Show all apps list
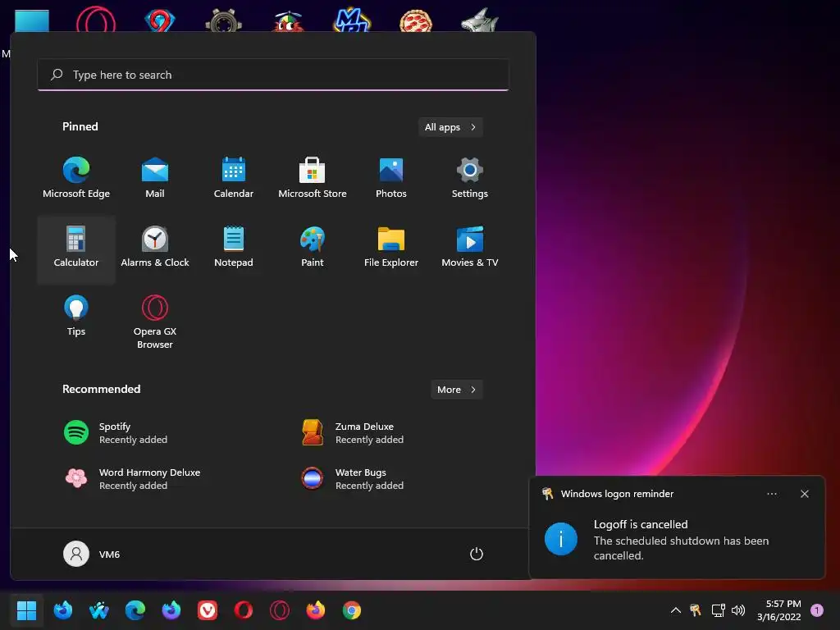This screenshot has height=630, width=840. 450,127
